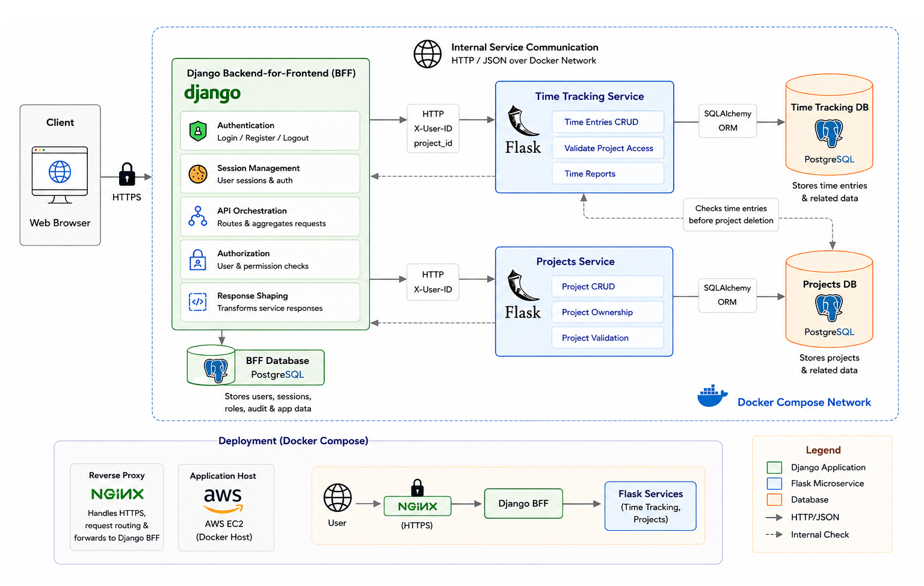Click the green Django Application legend swatch
Image resolution: width=924 pixels, height=586 pixels.
tap(774, 467)
